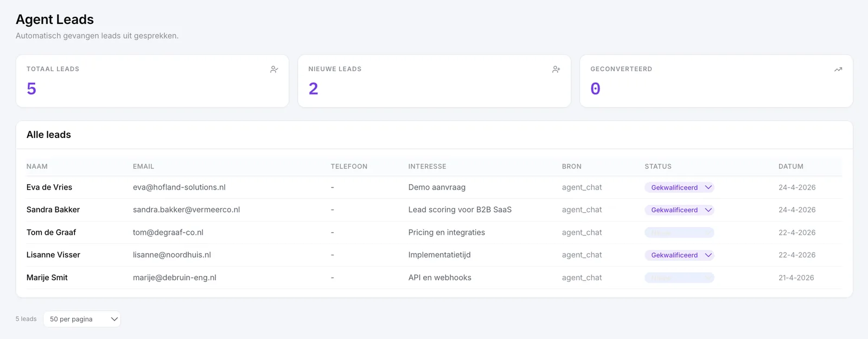Screen dimensions: 868x339
Task: Click agent_chat source in Marije Smit row
Action: (582, 277)
